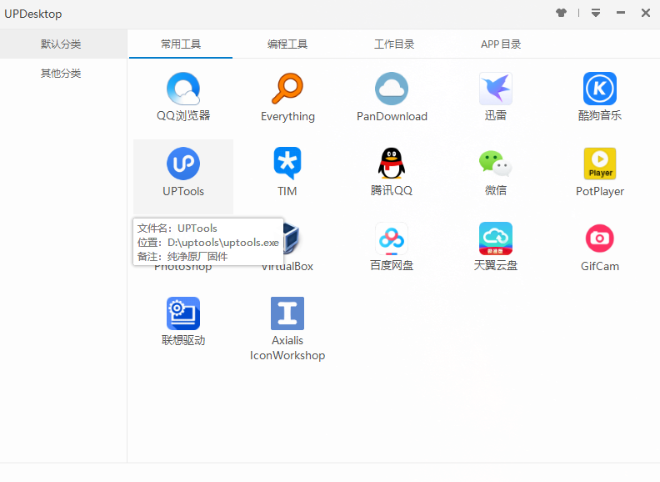Minimize the UPDesktop window
Screen dimensions: 660x482
(620, 13)
